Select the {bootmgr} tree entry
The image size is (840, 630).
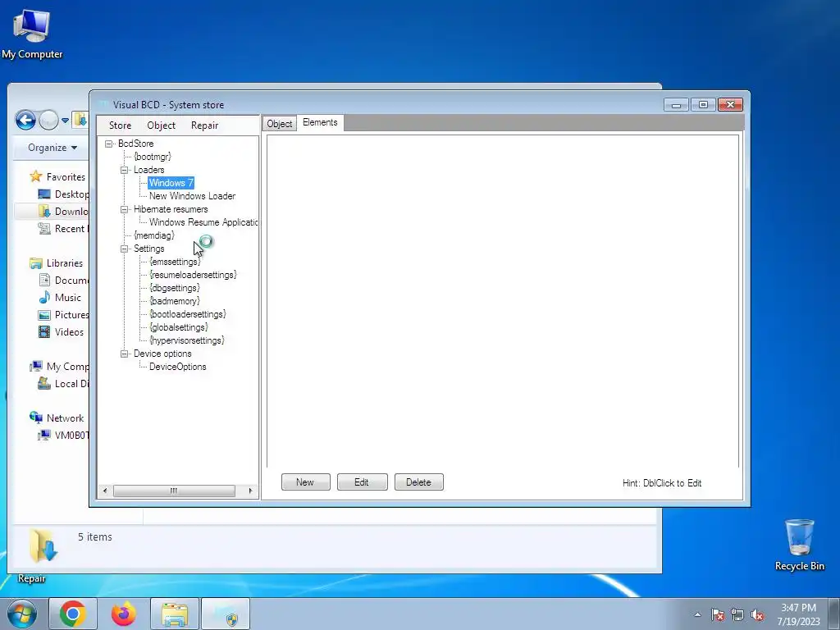(x=153, y=157)
